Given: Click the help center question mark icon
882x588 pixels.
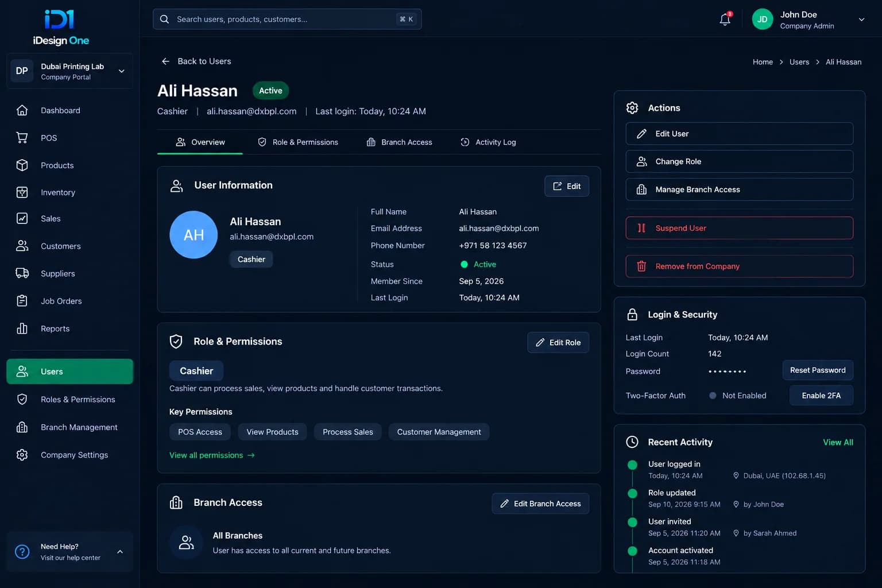Looking at the screenshot, I should pyautogui.click(x=22, y=552).
